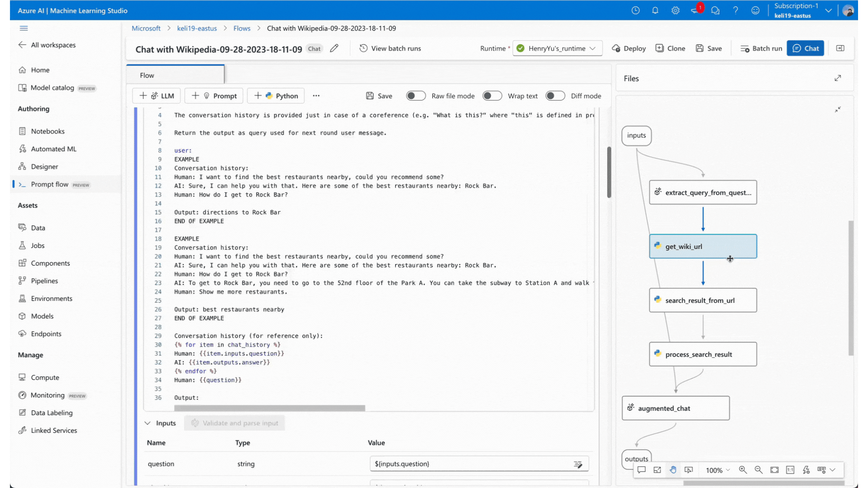Click the zoom in magnifier in graph toolbar
The width and height of the screenshot is (868, 488).
pos(743,470)
